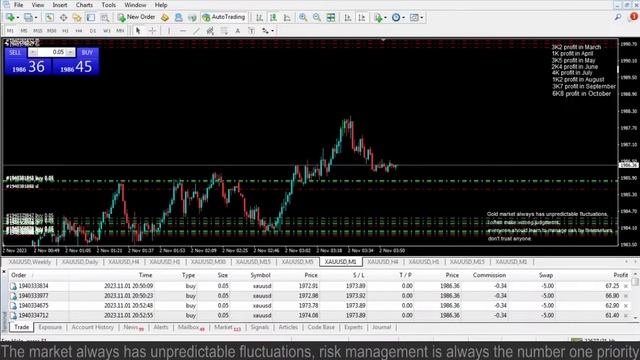Click the one-click lot size field 0.05

[x=52, y=52]
